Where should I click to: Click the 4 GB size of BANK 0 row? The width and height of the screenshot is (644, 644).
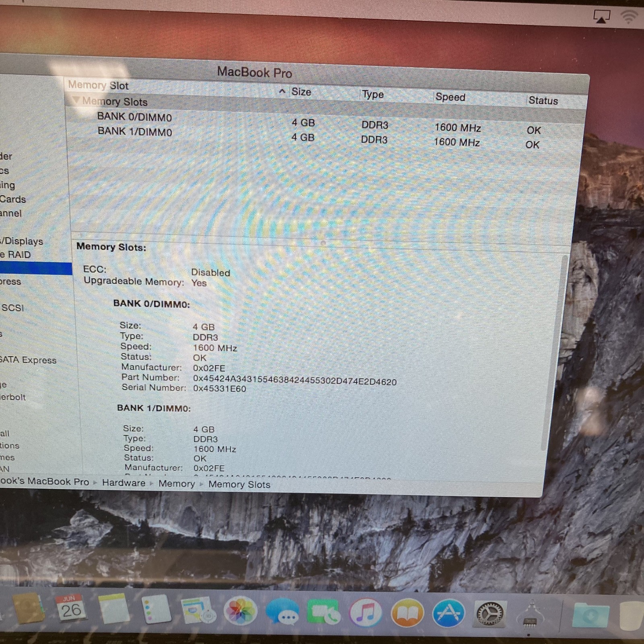303,123
